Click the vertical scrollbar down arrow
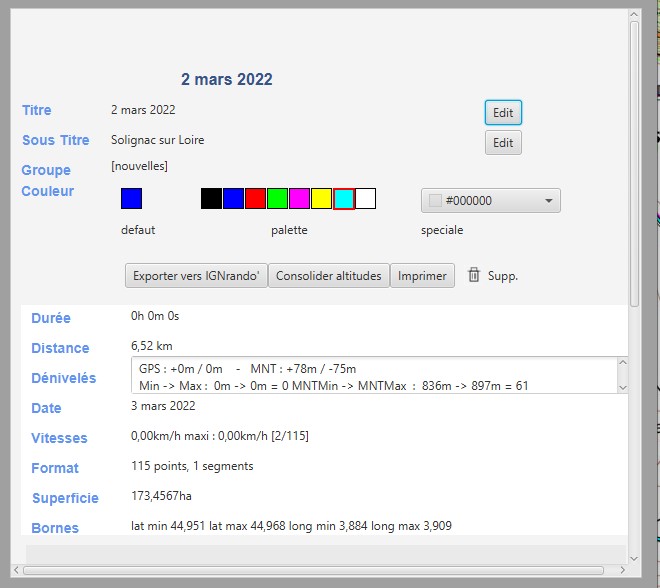 [x=634, y=556]
